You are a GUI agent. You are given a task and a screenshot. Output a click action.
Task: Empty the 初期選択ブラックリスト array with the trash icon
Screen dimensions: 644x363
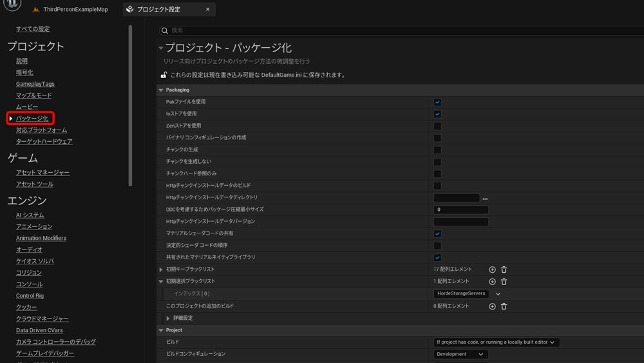pos(504,282)
